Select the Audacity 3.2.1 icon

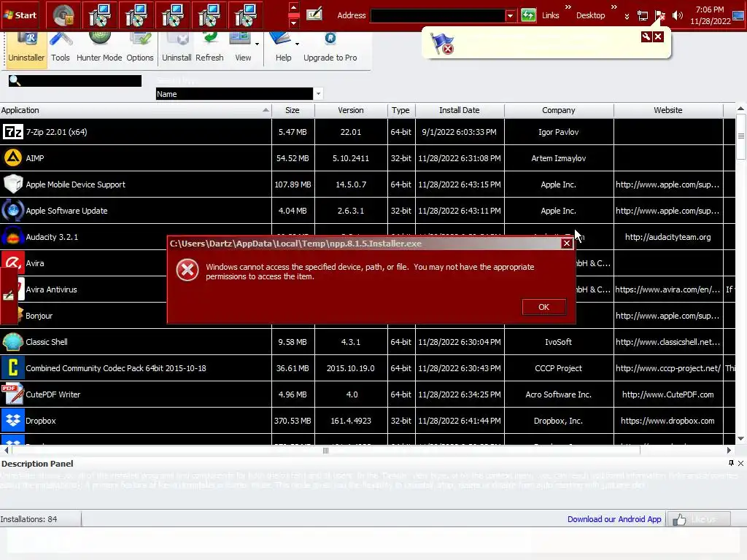point(13,237)
